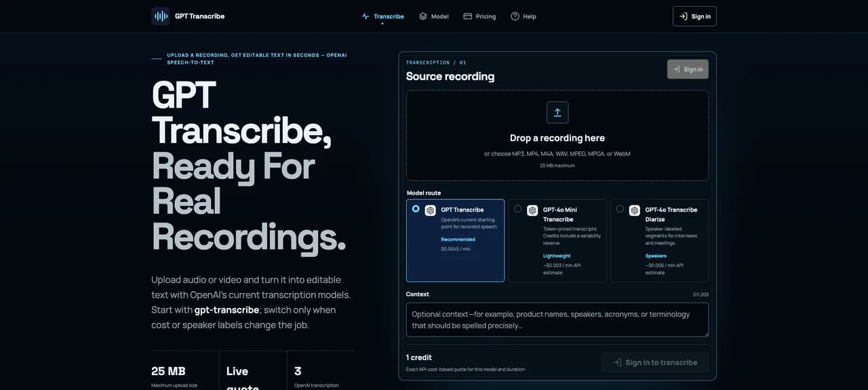Select the GPT Transcribe model radio button
Screen dimensions: 868x390
pyautogui.click(x=416, y=209)
